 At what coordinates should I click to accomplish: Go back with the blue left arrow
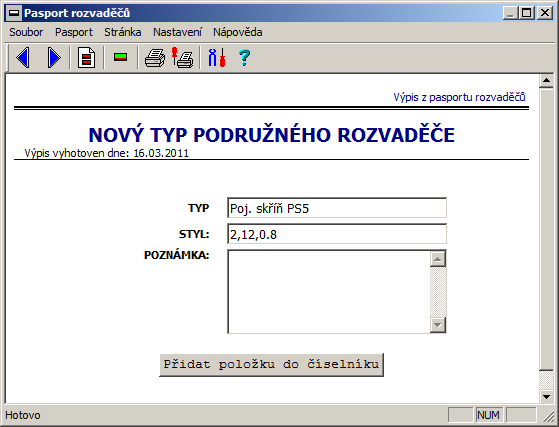(x=22, y=57)
